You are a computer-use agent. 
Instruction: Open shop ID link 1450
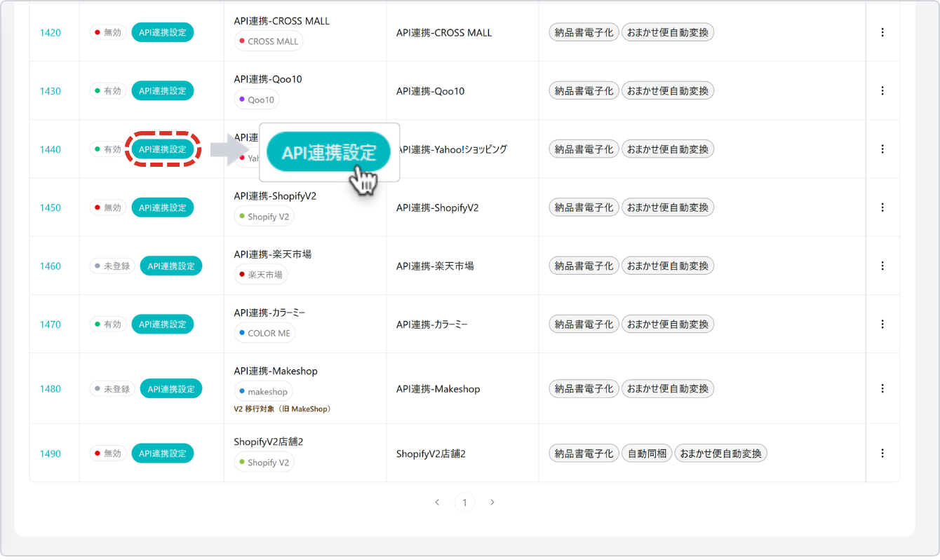[x=50, y=207]
